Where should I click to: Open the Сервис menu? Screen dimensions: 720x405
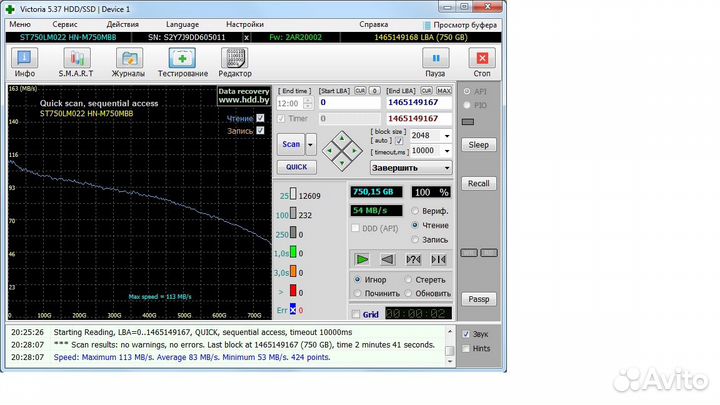coord(66,23)
